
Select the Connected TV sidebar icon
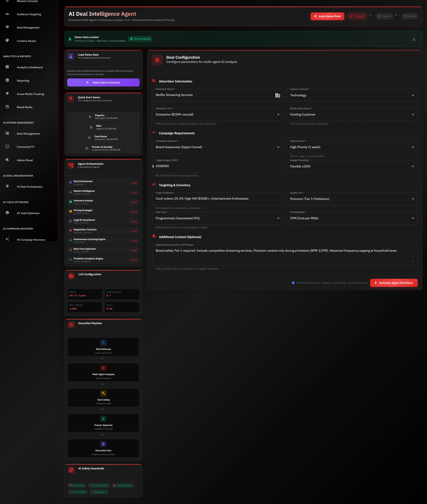pyautogui.click(x=7, y=147)
